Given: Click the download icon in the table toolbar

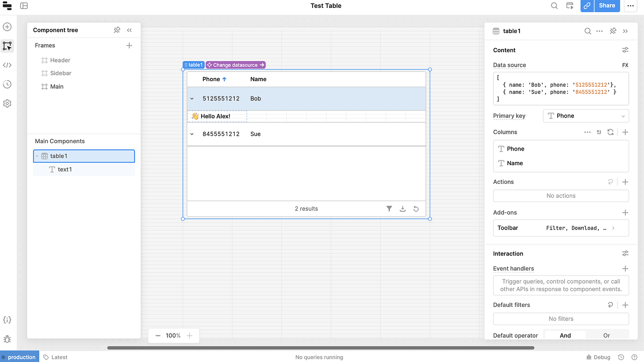Looking at the screenshot, I should pos(402,209).
